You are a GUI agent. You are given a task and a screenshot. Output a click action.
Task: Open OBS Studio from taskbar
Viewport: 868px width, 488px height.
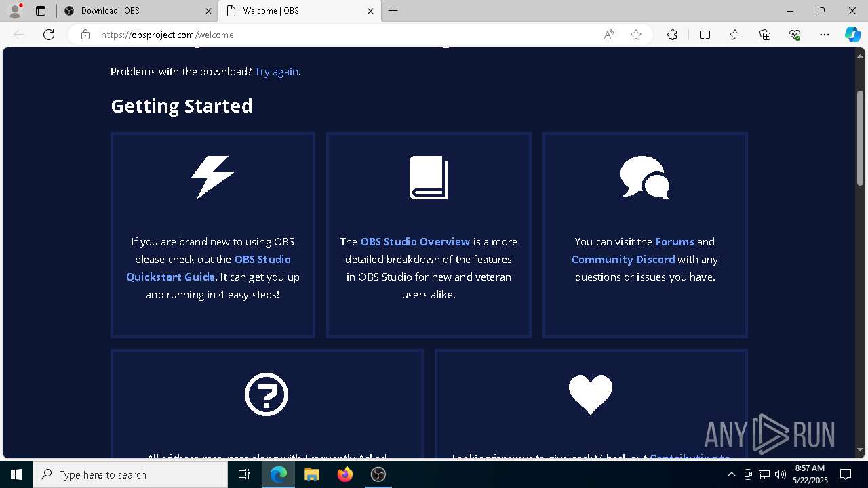[x=378, y=474]
